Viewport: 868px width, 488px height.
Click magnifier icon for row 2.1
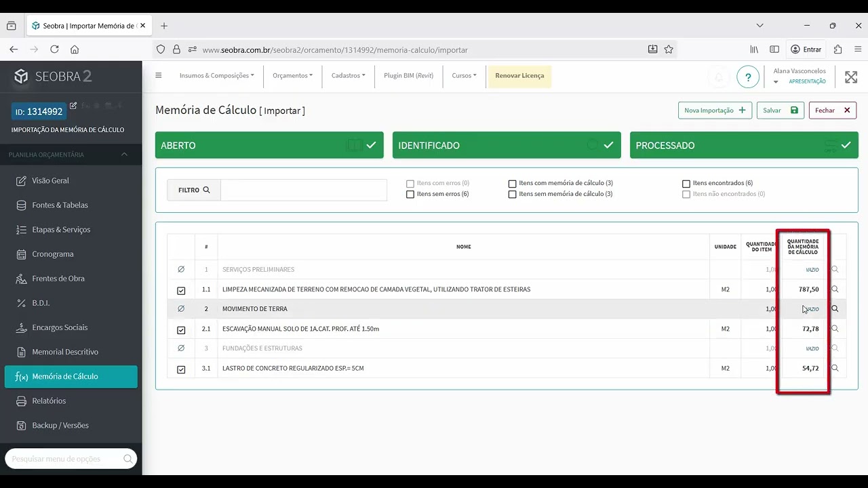(835, 329)
